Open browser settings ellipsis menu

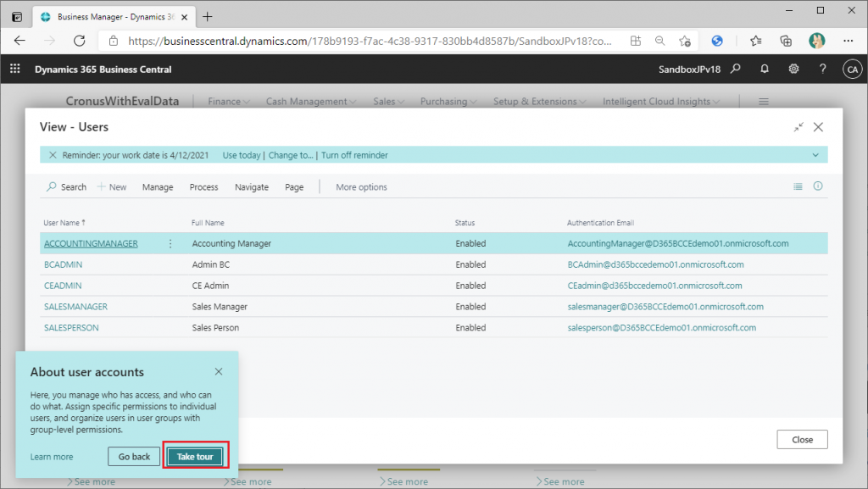tap(848, 41)
